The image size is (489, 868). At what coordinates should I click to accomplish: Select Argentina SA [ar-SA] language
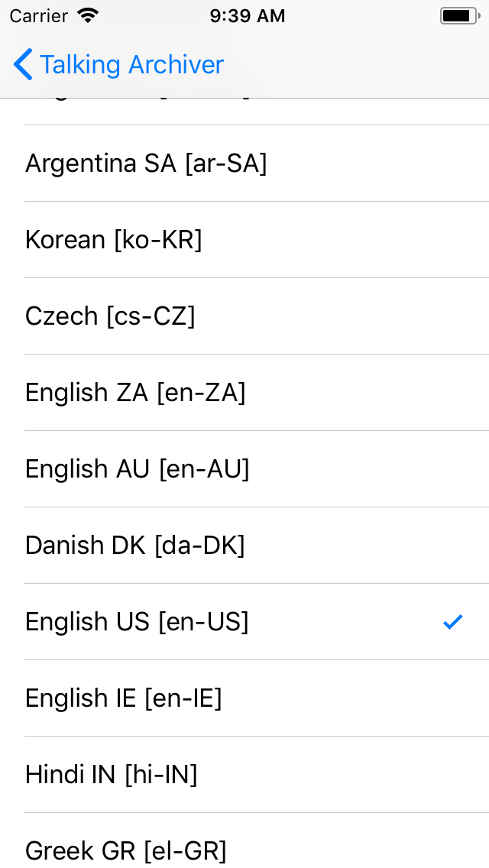[x=244, y=164]
